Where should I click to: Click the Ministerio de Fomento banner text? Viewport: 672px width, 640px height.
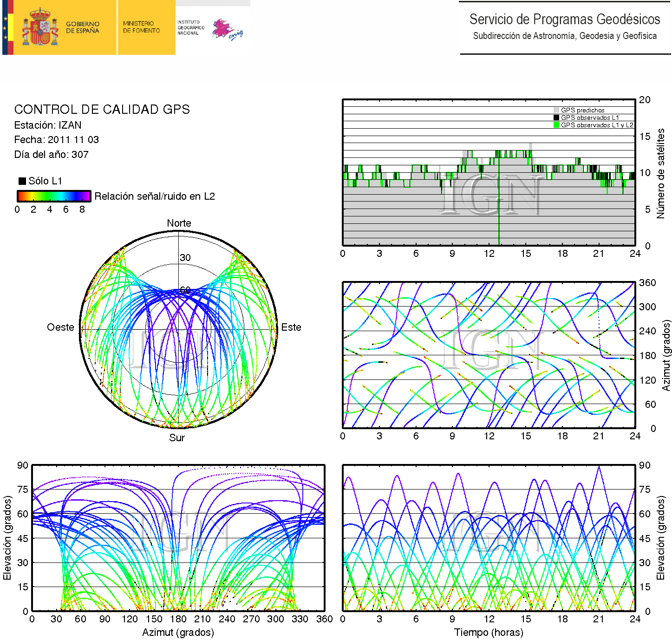point(141,27)
